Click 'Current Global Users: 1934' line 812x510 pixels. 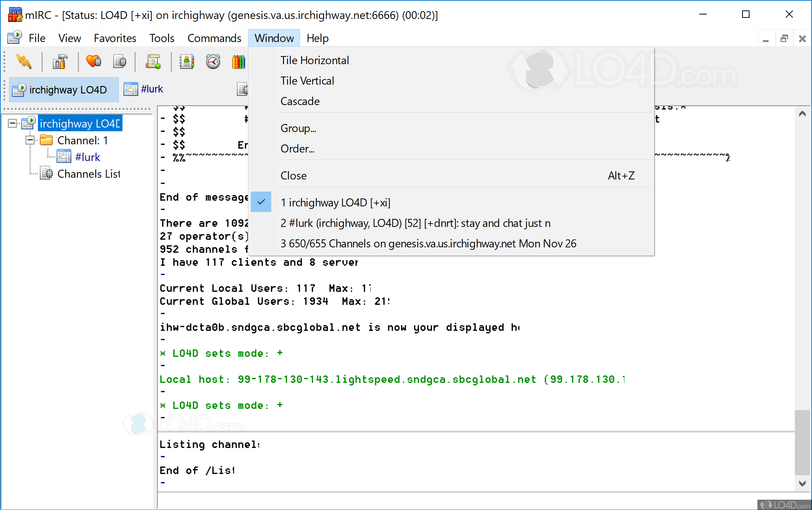tap(274, 301)
